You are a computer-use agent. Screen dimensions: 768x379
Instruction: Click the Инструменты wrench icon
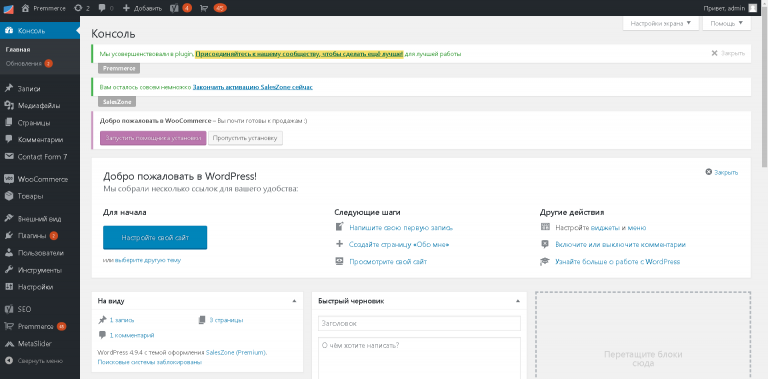(x=8, y=270)
